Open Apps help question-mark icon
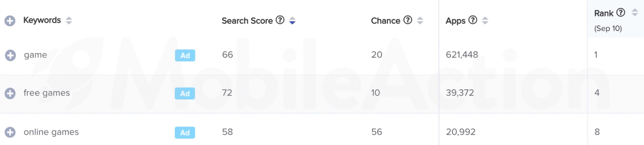644x145 pixels. [x=473, y=20]
